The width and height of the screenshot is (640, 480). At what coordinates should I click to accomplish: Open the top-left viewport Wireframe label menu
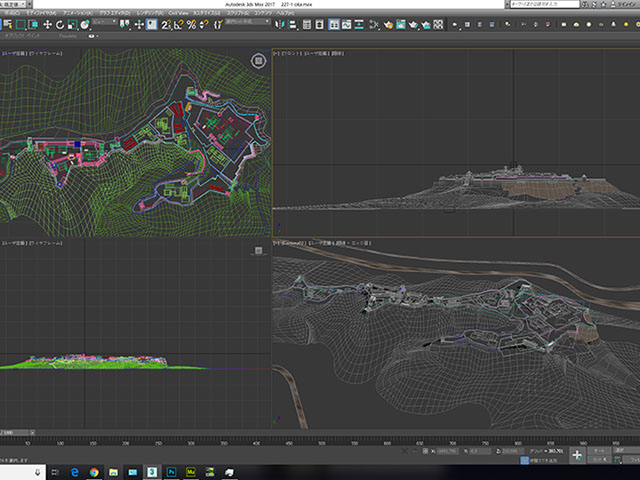pos(46,53)
